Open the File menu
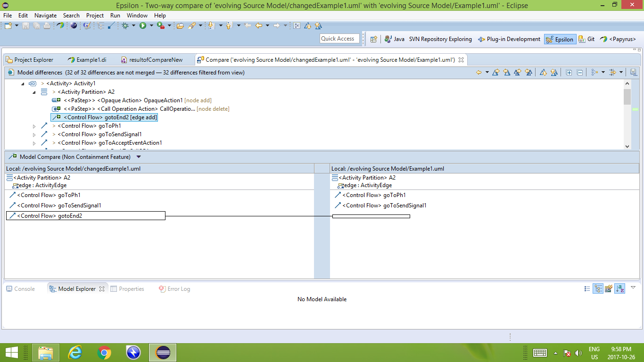The image size is (644, 362). coord(8,16)
